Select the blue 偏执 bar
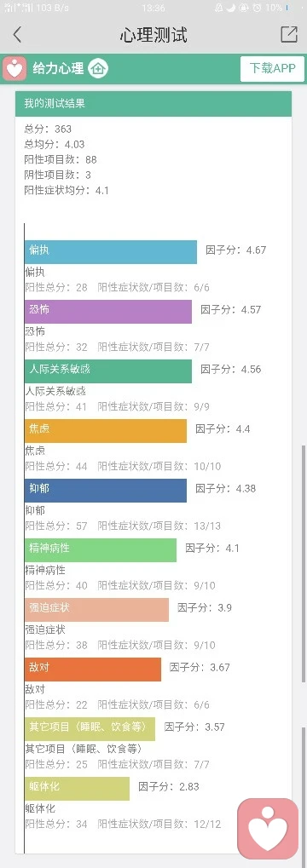This screenshot has height=868, width=307. click(111, 252)
